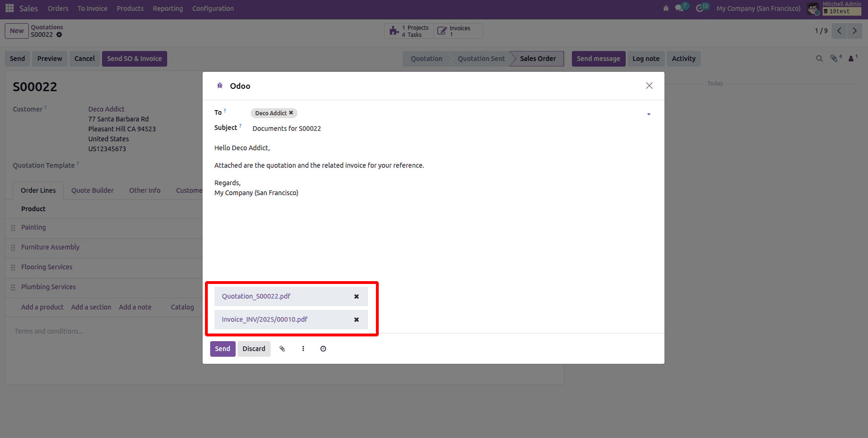The width and height of the screenshot is (868, 438).
Task: Switch to the Other Info tab
Action: click(x=145, y=190)
